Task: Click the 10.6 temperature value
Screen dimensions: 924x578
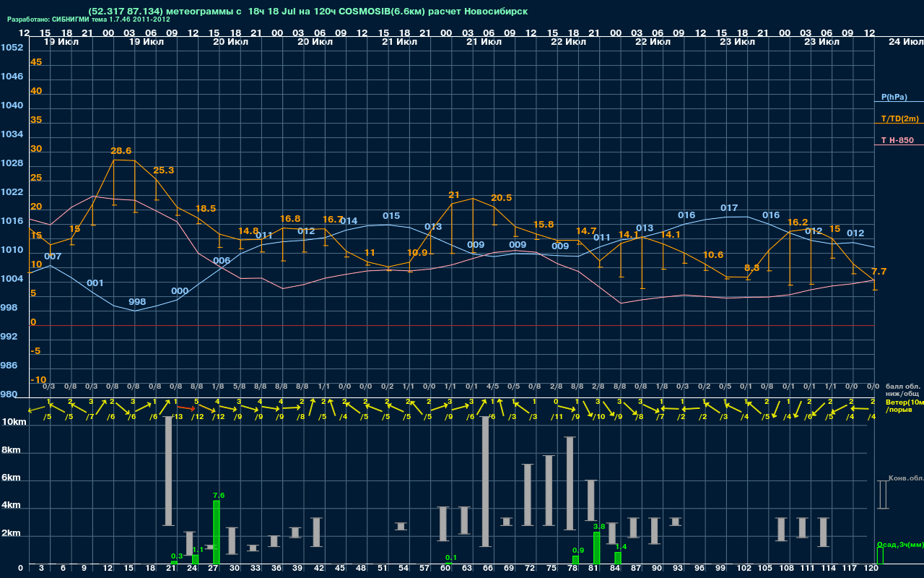Action: [712, 255]
